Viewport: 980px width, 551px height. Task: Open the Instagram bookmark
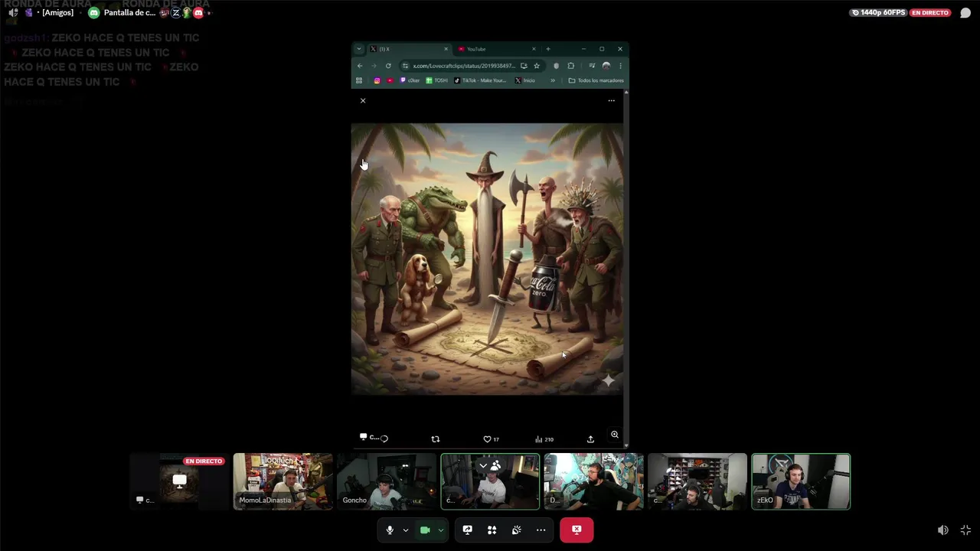(377, 80)
